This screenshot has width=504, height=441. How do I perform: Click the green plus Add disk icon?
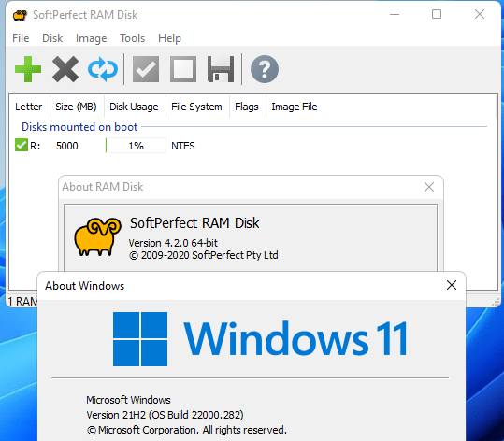[x=28, y=69]
